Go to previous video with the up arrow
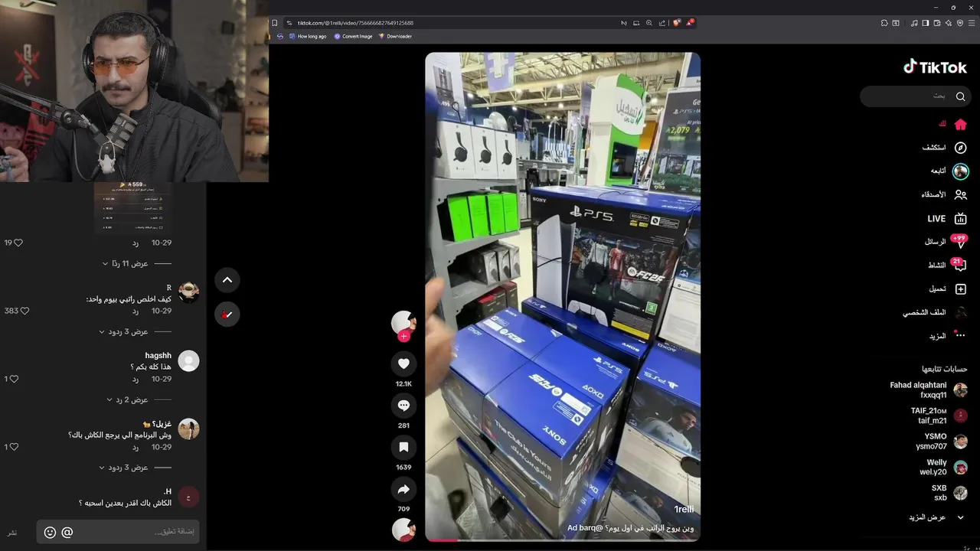This screenshot has width=980, height=551. pos(227,280)
